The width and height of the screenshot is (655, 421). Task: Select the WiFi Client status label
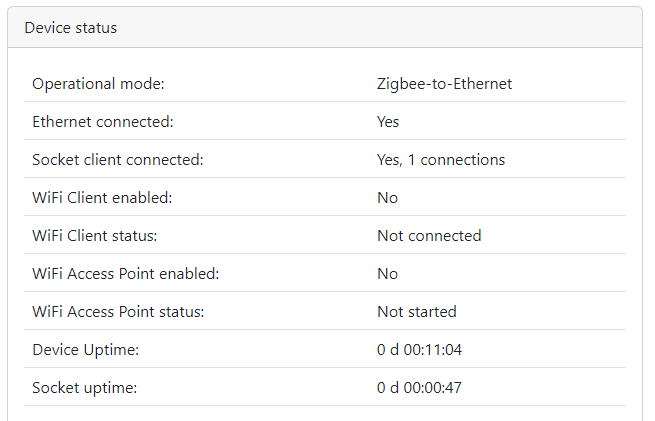[95, 236]
